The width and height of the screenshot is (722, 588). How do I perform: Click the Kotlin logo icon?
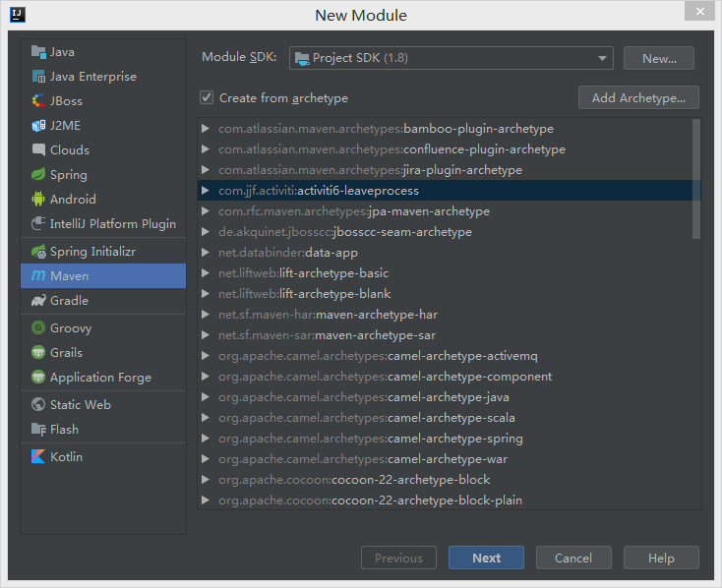(38, 457)
